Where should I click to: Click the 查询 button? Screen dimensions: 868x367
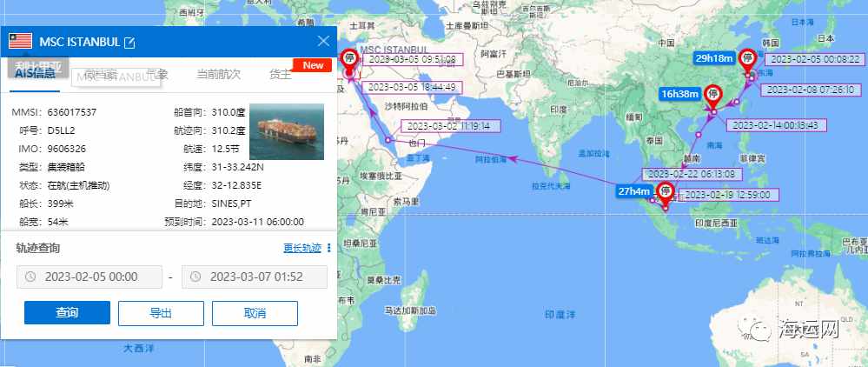tap(67, 313)
